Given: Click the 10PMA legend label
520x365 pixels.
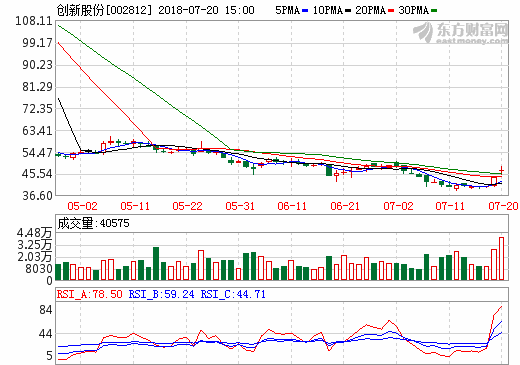Looking at the screenshot, I should (x=328, y=10).
